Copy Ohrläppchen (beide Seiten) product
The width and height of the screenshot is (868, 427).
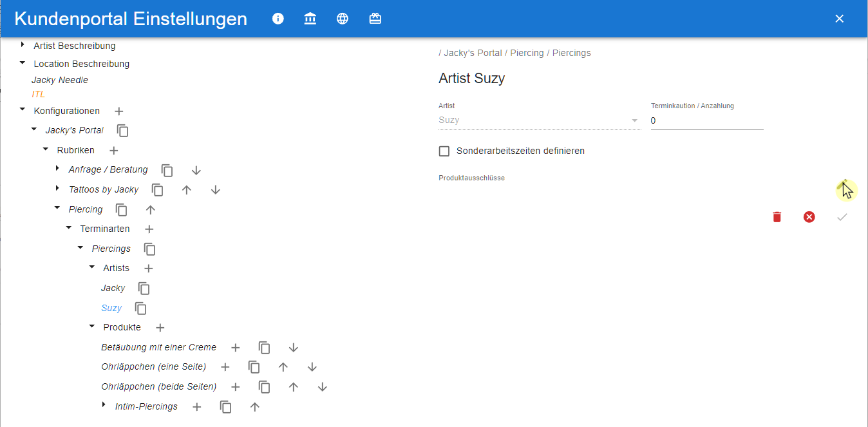pos(265,387)
